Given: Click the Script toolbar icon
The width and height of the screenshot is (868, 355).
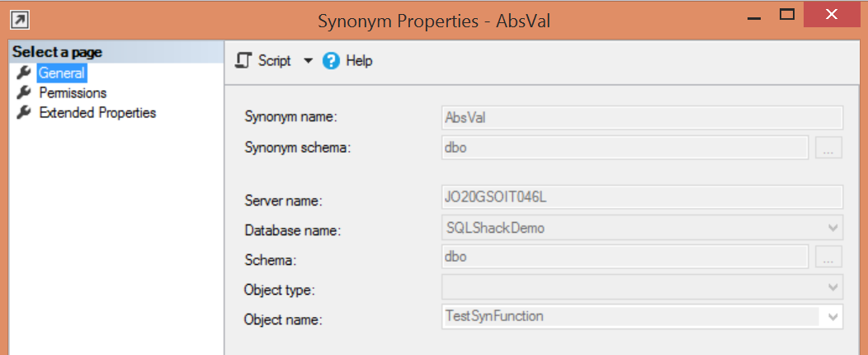Looking at the screenshot, I should click(243, 61).
